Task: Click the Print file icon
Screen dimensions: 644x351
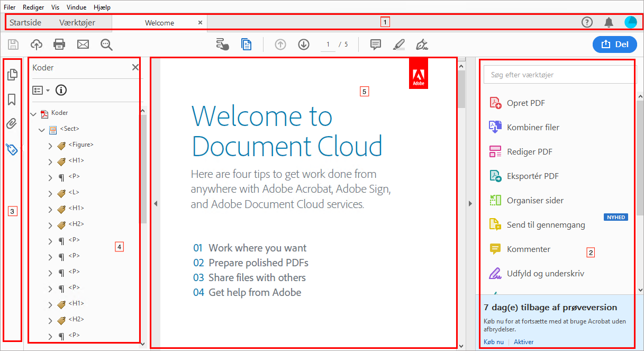Action: point(59,44)
